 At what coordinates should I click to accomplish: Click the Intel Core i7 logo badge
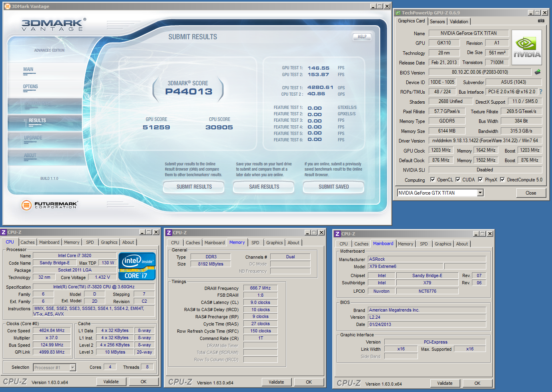137,266
